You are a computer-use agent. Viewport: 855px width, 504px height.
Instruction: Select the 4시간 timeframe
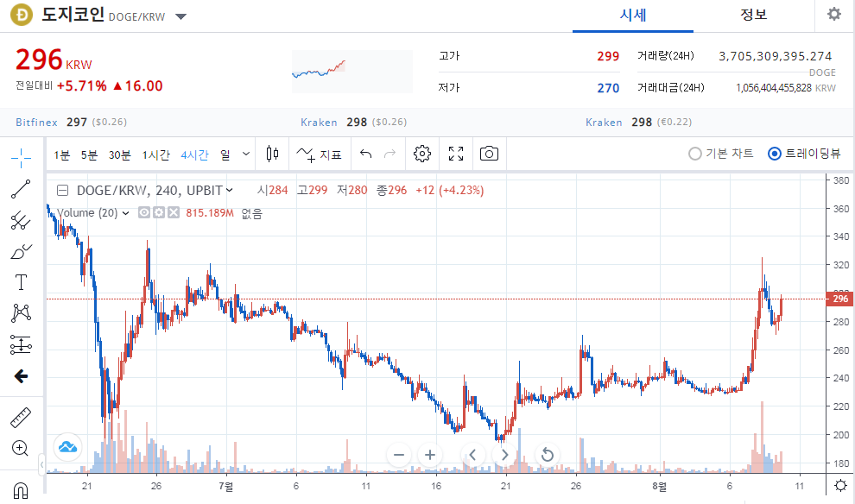point(194,155)
